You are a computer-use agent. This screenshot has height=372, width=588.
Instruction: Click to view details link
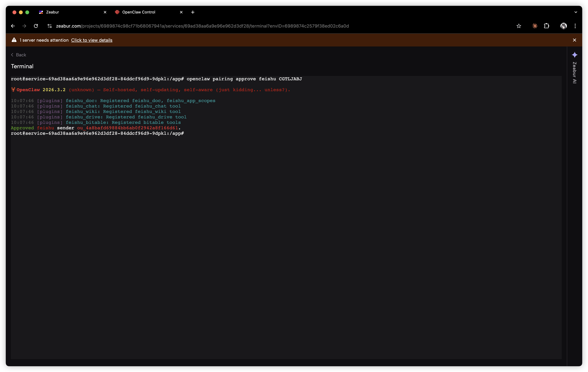pyautogui.click(x=92, y=40)
